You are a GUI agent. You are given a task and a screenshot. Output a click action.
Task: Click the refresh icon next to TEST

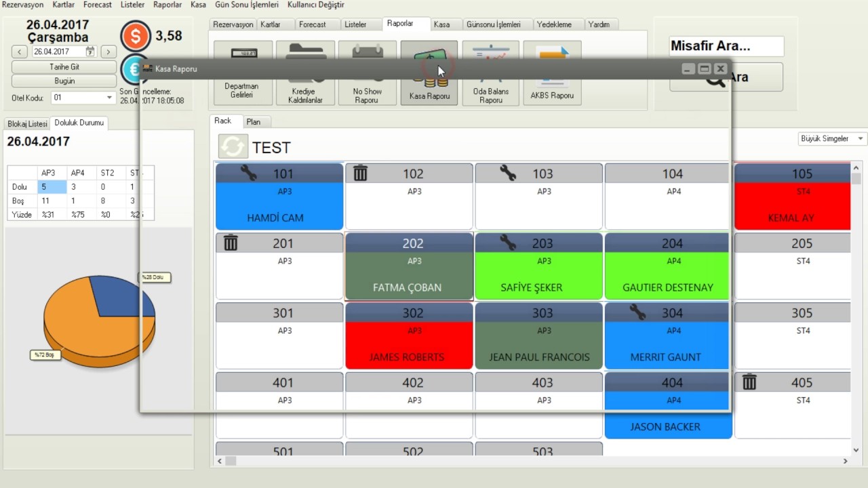pyautogui.click(x=233, y=146)
